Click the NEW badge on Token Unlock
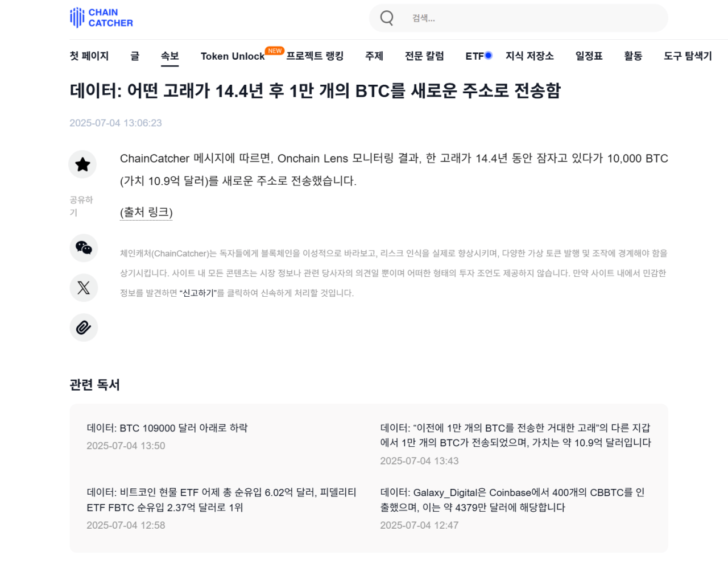This screenshot has width=728, height=585. [275, 51]
